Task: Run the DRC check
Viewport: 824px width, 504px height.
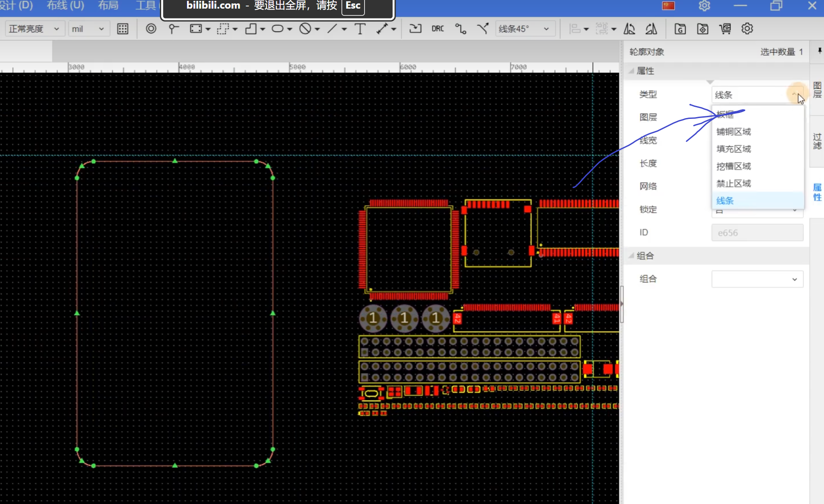Action: [438, 29]
